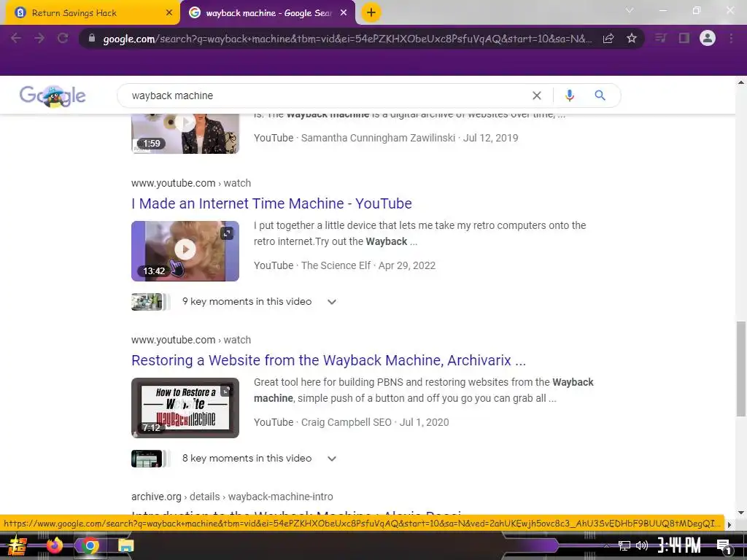Open volume control tray icon
Screen dimensions: 747x560
tap(642, 545)
